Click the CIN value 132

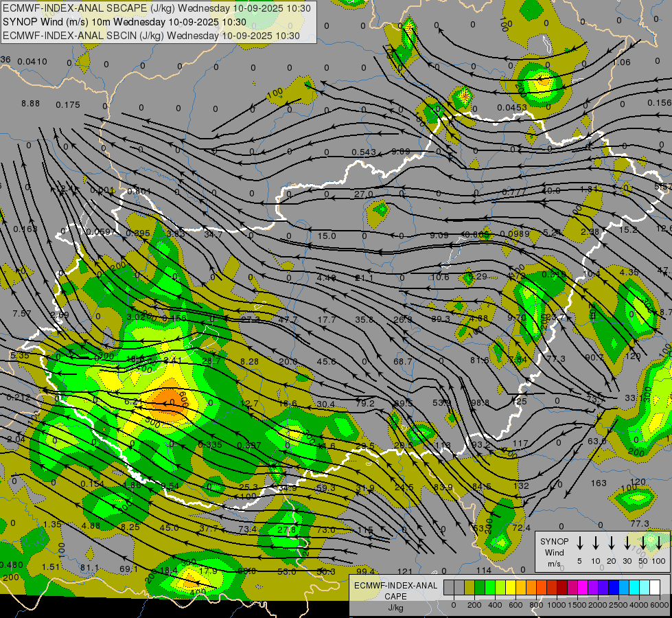[x=521, y=486]
